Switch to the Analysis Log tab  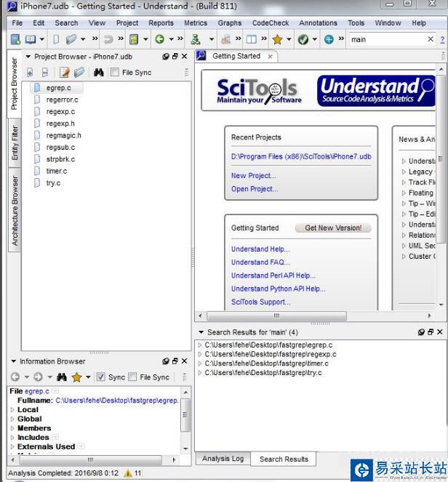(223, 459)
